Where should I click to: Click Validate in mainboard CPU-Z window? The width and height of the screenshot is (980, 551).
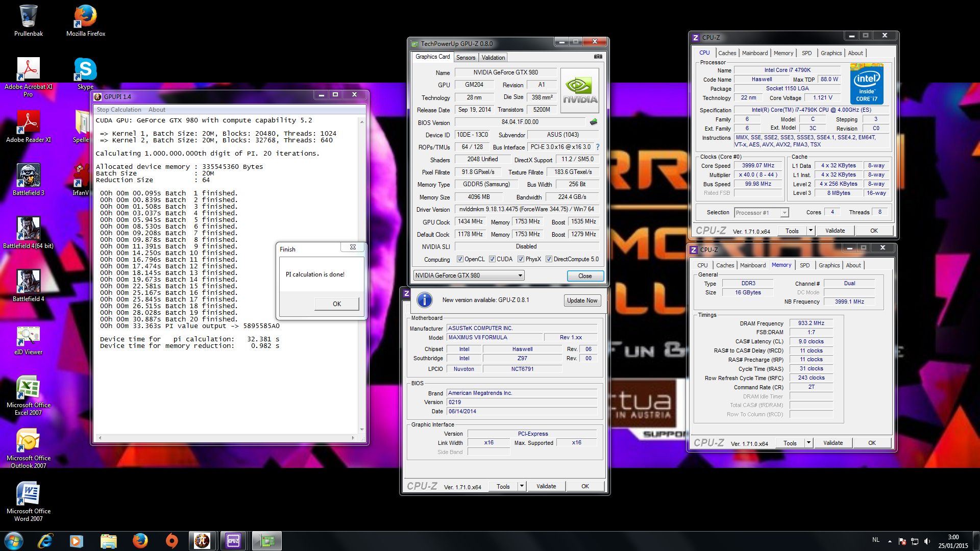point(546,486)
